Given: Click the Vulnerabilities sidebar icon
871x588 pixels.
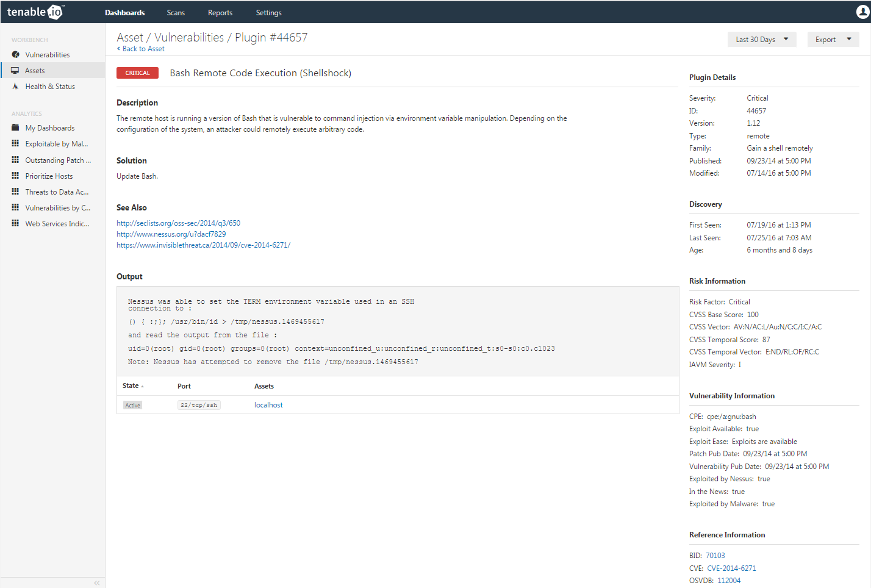Looking at the screenshot, I should coord(15,55).
